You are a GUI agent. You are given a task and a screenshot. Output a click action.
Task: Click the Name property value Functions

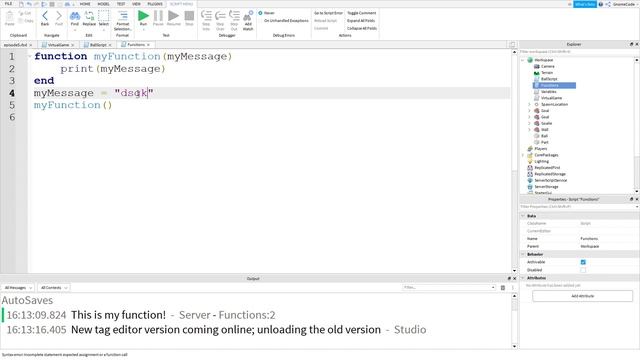point(589,239)
